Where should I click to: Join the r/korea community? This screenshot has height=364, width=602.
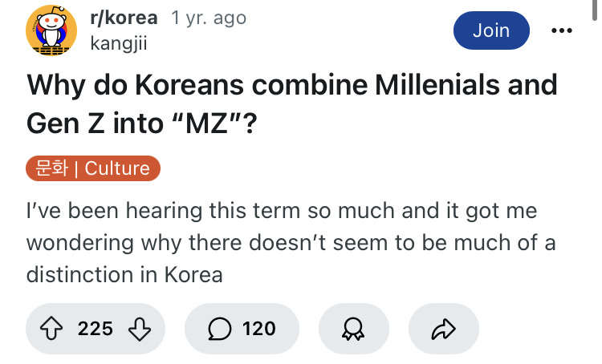pos(491,30)
